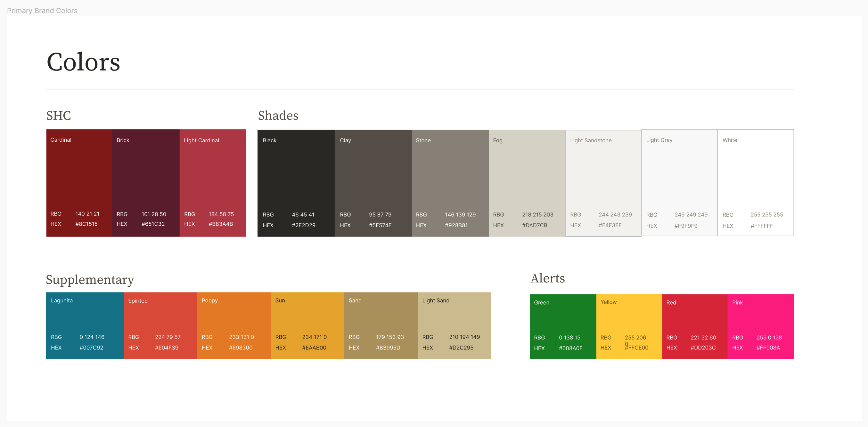Click the Shades section heading
Screen dimensions: 868x427
pyautogui.click(x=278, y=115)
